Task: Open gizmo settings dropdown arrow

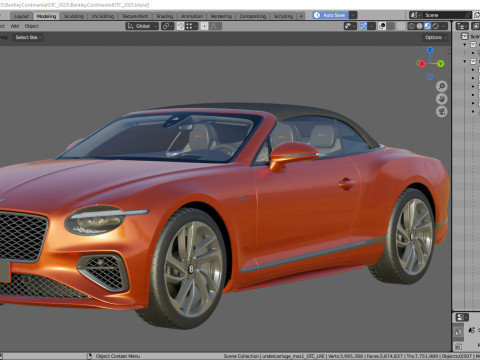Action: [372, 26]
